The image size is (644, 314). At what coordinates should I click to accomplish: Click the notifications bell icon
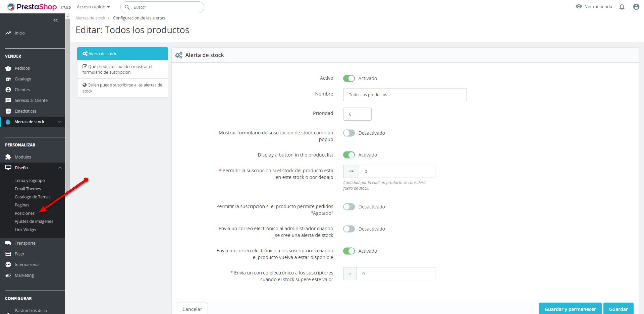pos(622,7)
